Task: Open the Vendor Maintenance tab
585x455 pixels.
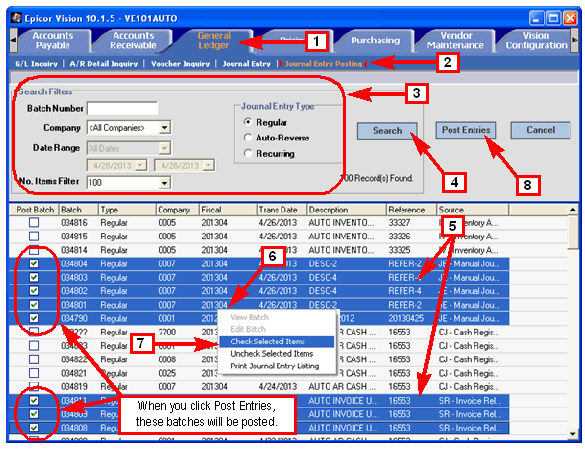Action: 455,40
